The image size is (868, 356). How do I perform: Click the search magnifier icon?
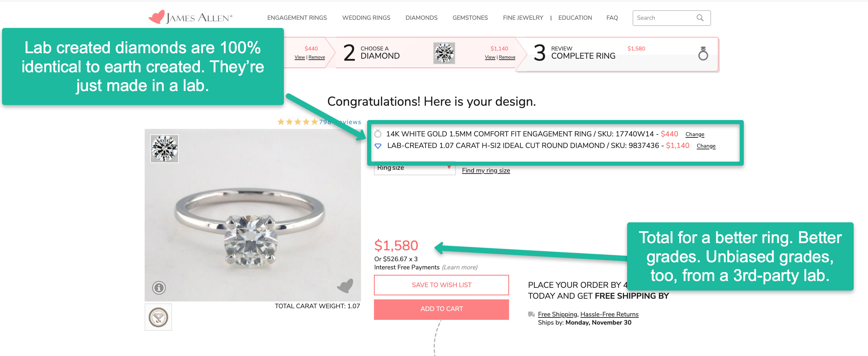[700, 18]
